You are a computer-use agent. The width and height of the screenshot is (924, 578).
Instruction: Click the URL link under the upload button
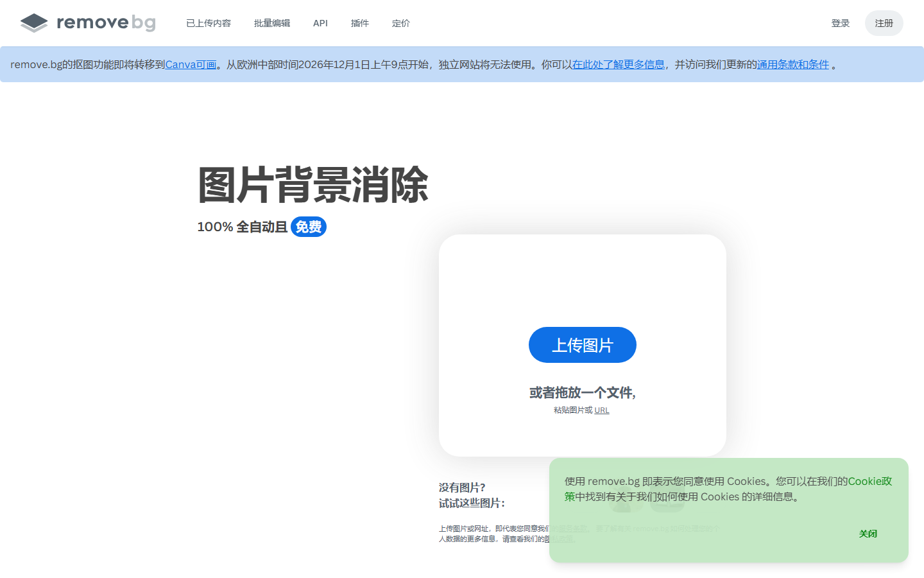pos(602,410)
